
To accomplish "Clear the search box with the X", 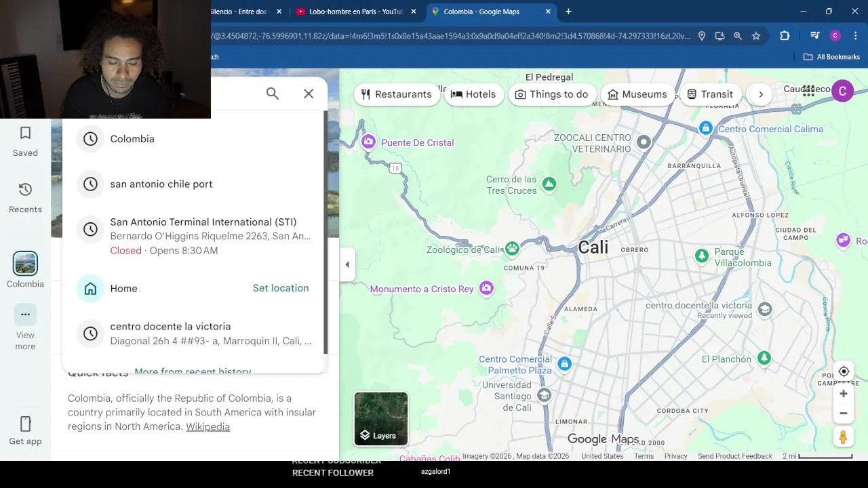I will (x=309, y=94).
